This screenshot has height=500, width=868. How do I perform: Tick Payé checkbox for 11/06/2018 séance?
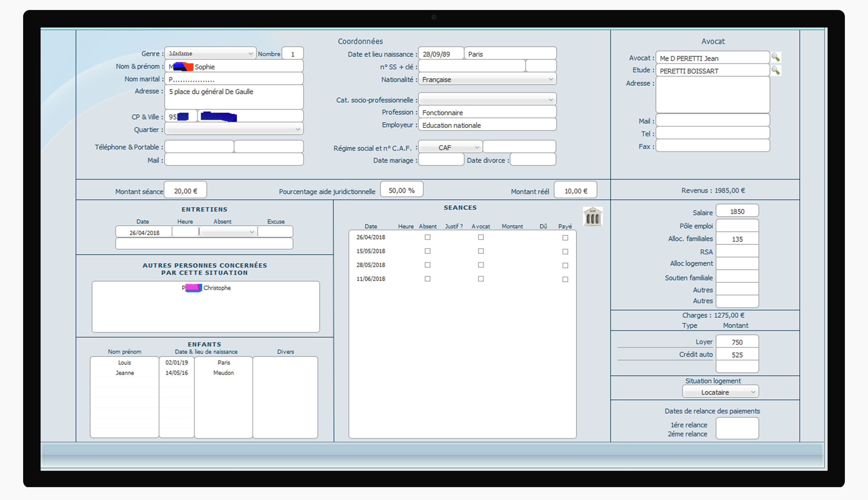pyautogui.click(x=565, y=280)
